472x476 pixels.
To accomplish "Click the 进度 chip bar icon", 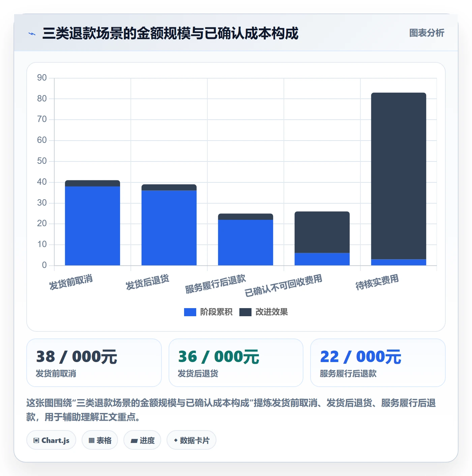I will point(134,441).
